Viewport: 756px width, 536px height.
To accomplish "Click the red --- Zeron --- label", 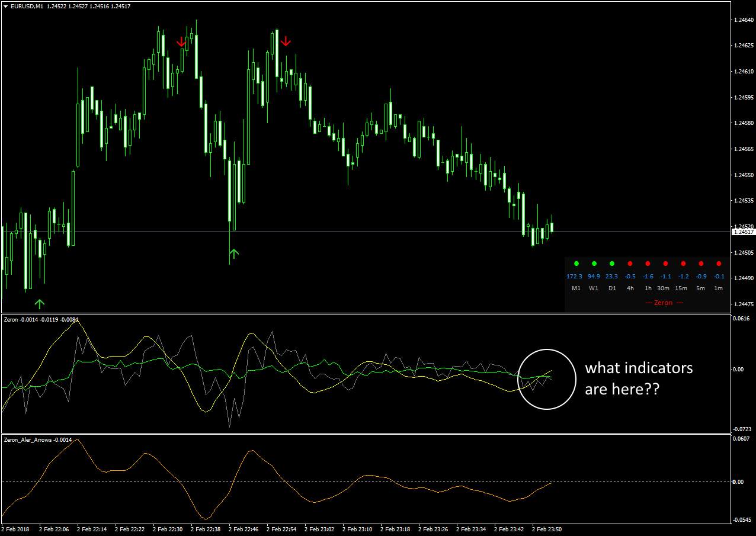I will (664, 303).
